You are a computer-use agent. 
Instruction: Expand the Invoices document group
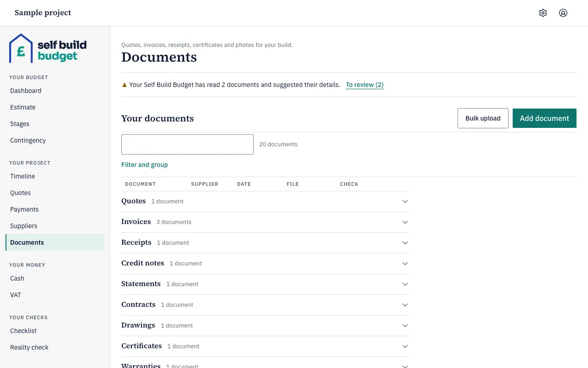(x=266, y=222)
